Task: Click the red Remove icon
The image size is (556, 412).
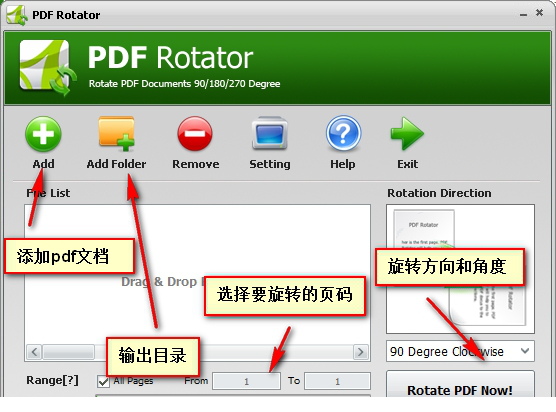Action: 195,134
